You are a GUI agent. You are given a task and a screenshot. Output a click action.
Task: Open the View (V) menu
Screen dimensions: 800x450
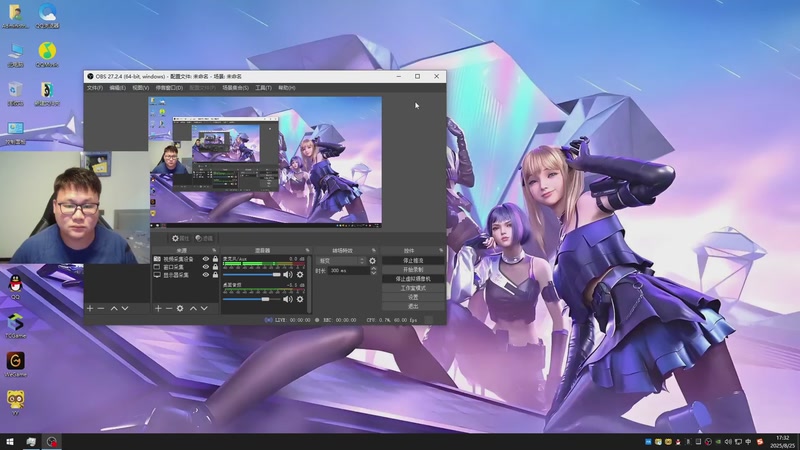140,88
